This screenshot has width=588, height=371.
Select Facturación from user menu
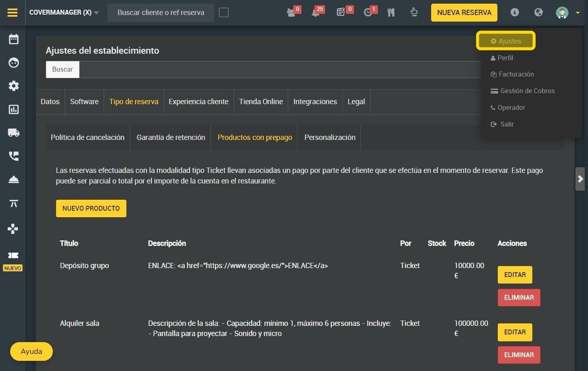point(512,74)
